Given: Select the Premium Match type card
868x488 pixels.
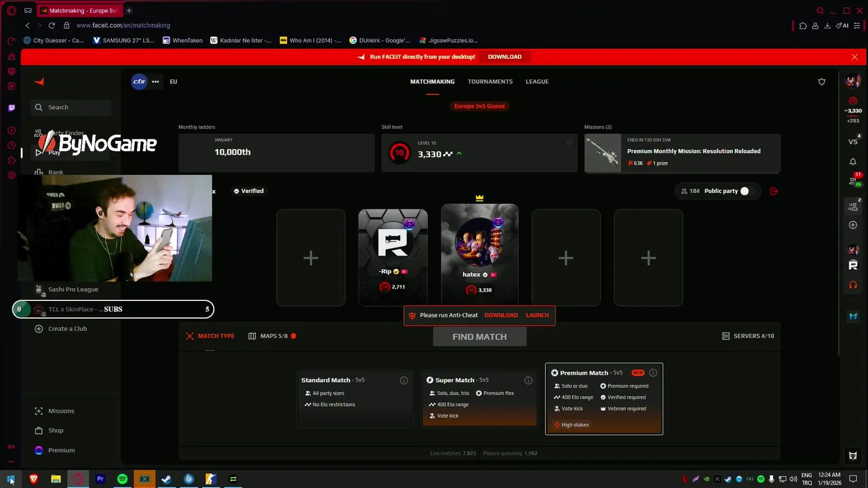Looking at the screenshot, I should click(x=604, y=399).
